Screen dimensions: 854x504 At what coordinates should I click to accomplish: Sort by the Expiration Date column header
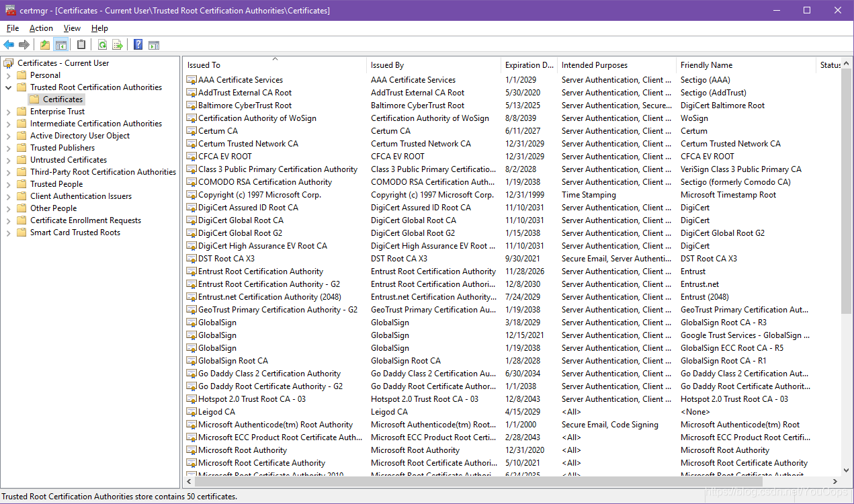point(529,65)
